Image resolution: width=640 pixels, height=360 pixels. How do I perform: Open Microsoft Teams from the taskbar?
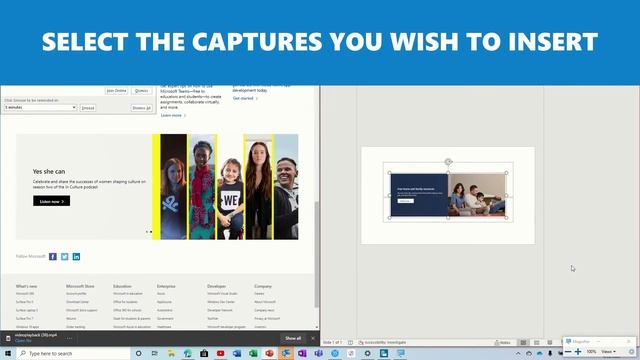coord(318,353)
